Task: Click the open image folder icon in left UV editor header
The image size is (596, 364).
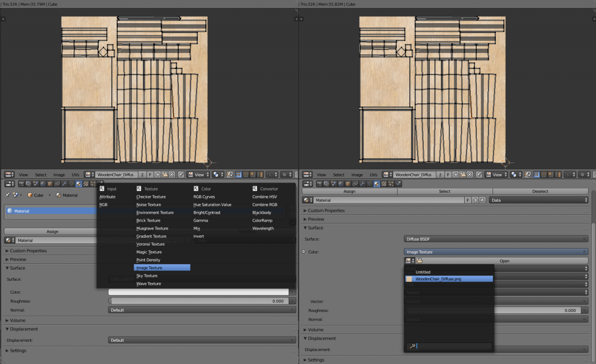Action: click(165, 175)
